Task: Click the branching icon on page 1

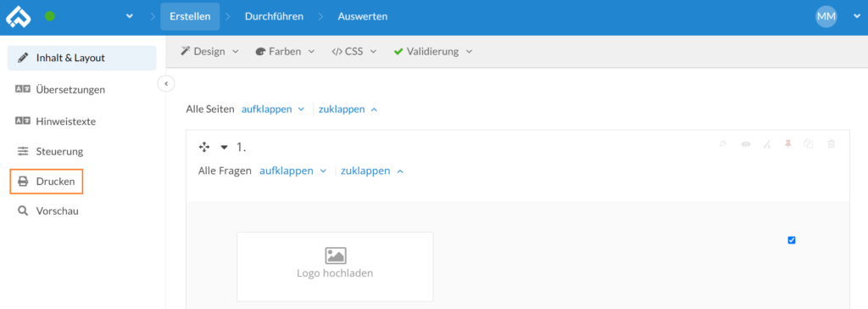Action: coord(766,144)
